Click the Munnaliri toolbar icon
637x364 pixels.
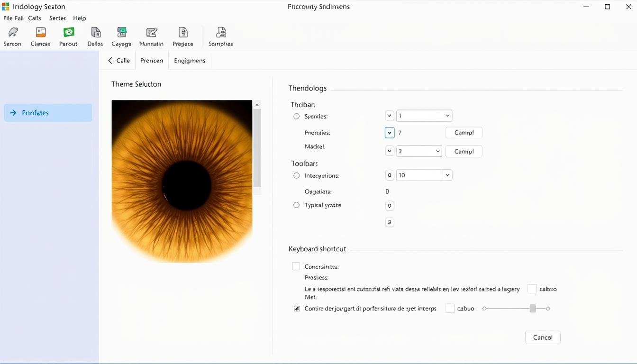pos(151,33)
